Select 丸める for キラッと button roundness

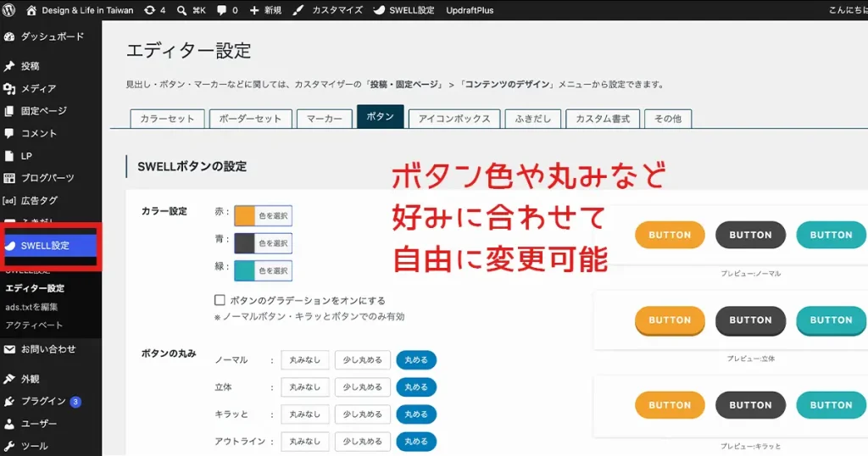pyautogui.click(x=416, y=414)
